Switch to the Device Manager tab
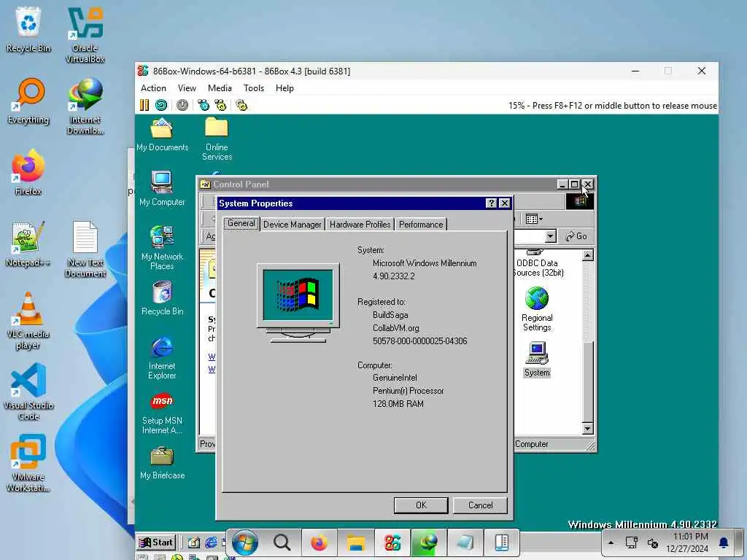This screenshot has height=560, width=747. coord(292,225)
